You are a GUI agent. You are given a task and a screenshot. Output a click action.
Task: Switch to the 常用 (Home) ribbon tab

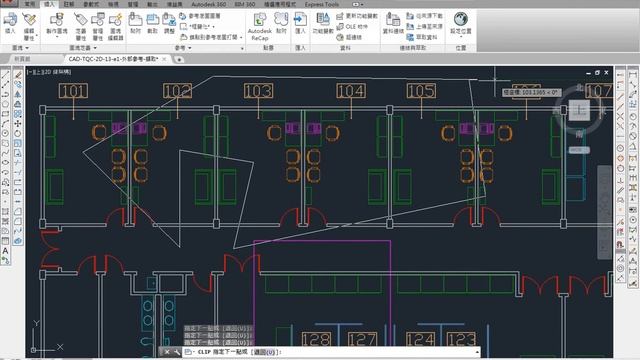[x=29, y=4]
